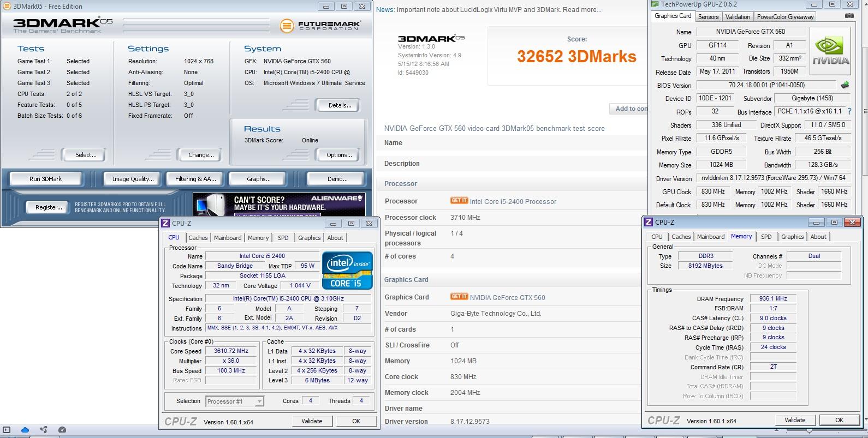Click the GPU-Z Driver Version field

click(772, 178)
